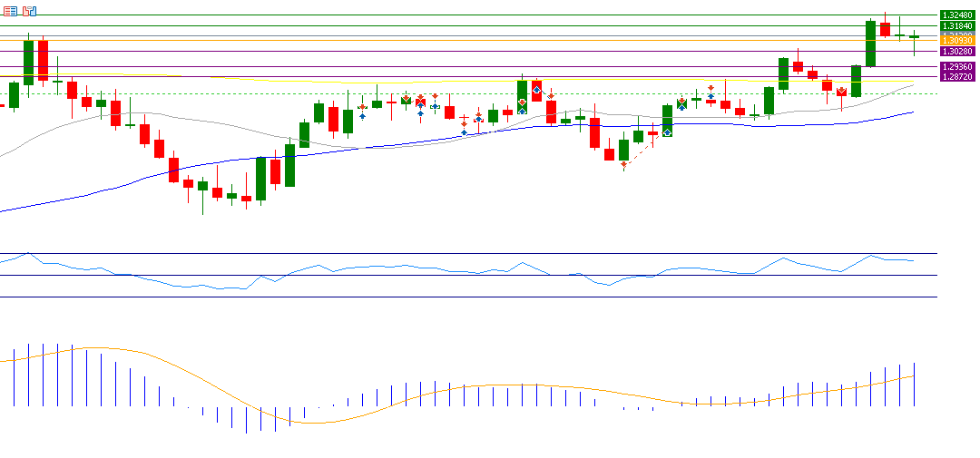Viewport: 980px width, 458px height.
Task: Click the purple 1.30280 price label
Action: click(956, 52)
